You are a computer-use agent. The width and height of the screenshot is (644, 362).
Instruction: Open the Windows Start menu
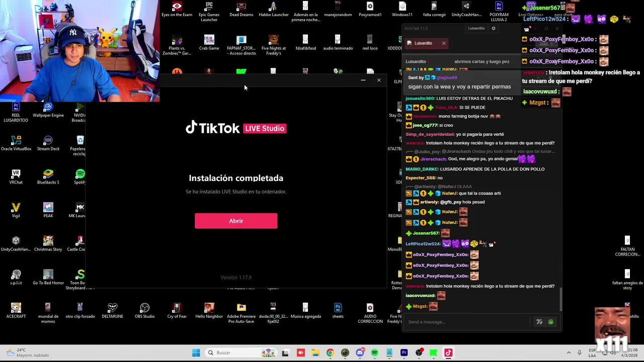[x=196, y=353]
